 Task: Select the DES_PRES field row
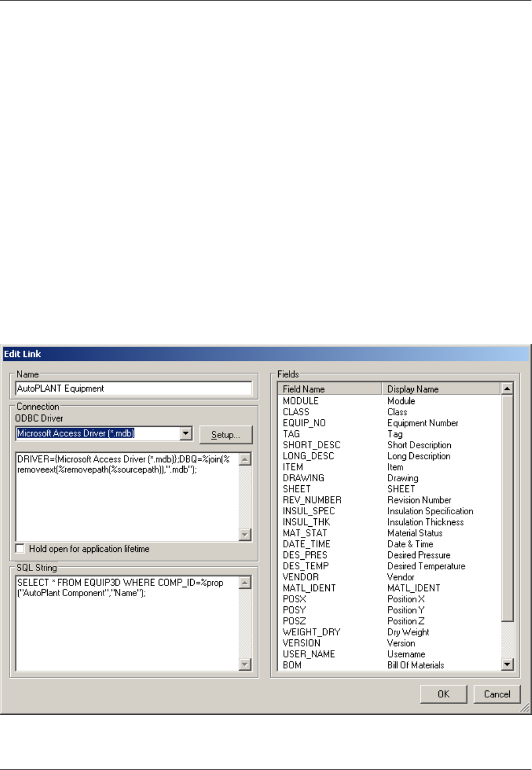tap(389, 555)
